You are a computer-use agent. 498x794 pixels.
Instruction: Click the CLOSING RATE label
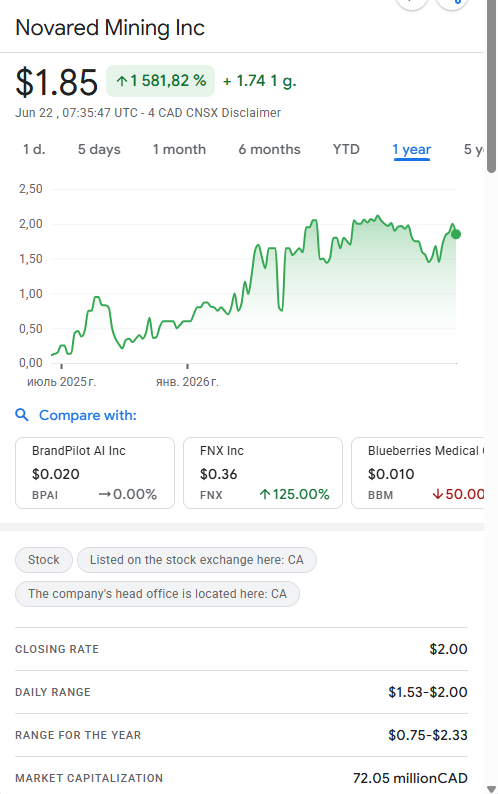pyautogui.click(x=57, y=649)
